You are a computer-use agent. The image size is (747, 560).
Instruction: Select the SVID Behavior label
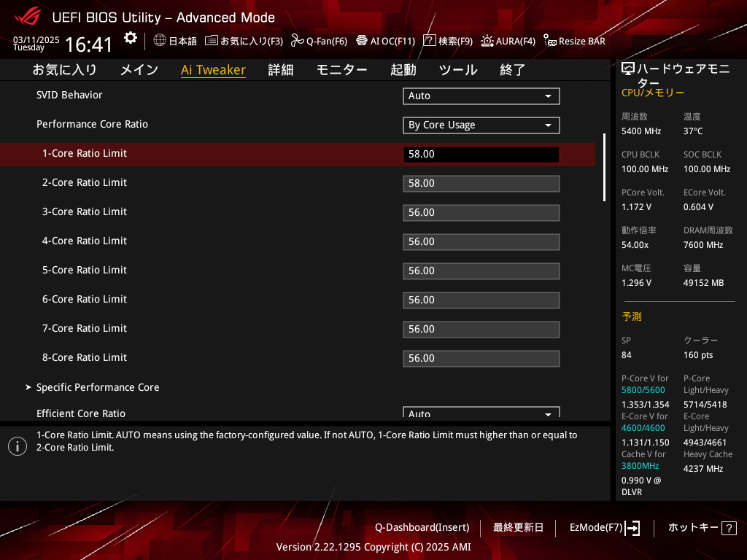(69, 95)
